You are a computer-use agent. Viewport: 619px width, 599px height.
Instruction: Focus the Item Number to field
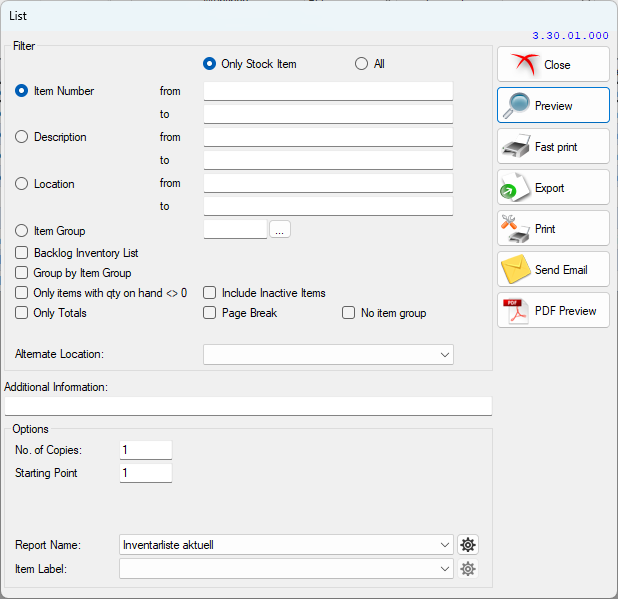[328, 114]
